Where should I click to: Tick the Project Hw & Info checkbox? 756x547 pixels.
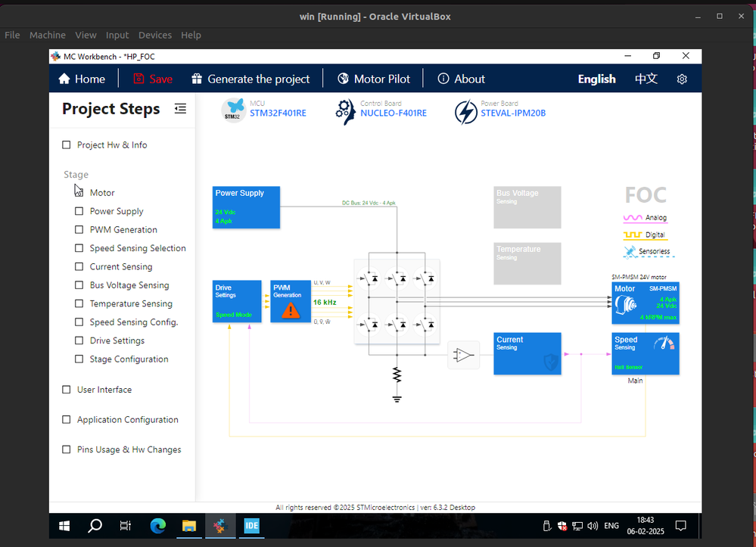[67, 145]
